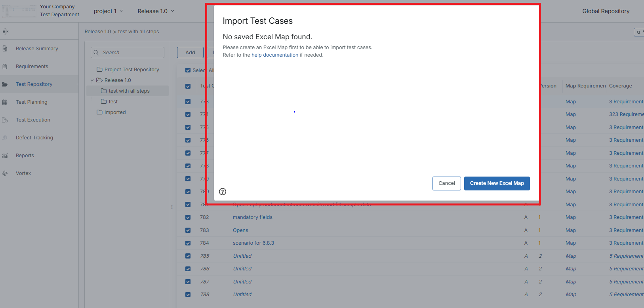Click the Vortex icon in sidebar
The image size is (644, 308).
pos(5,173)
